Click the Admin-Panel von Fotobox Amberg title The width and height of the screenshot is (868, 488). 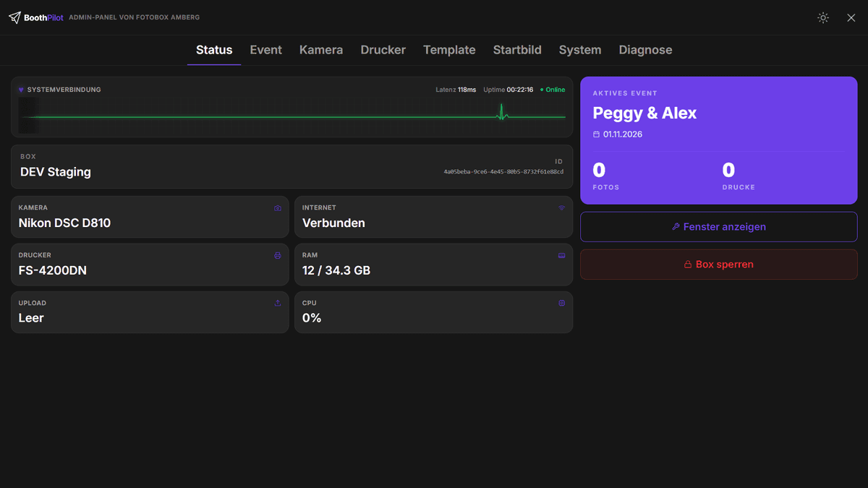tap(134, 17)
